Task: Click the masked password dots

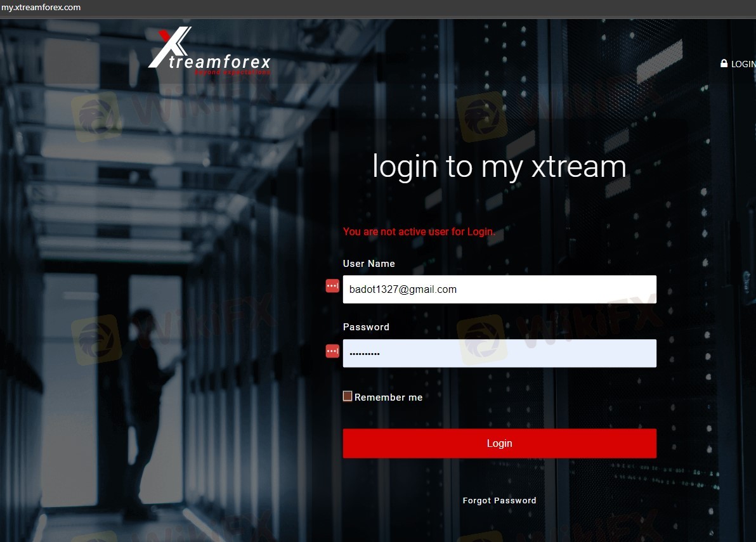Action: coord(365,354)
